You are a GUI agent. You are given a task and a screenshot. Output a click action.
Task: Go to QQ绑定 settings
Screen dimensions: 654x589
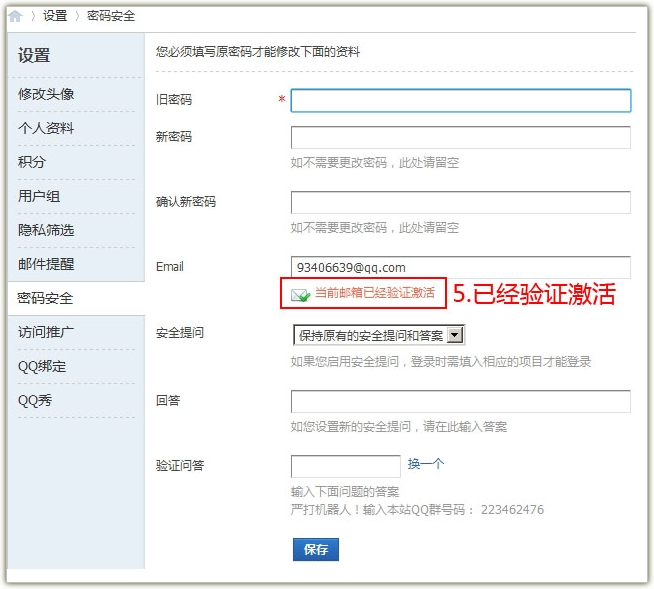(x=42, y=366)
